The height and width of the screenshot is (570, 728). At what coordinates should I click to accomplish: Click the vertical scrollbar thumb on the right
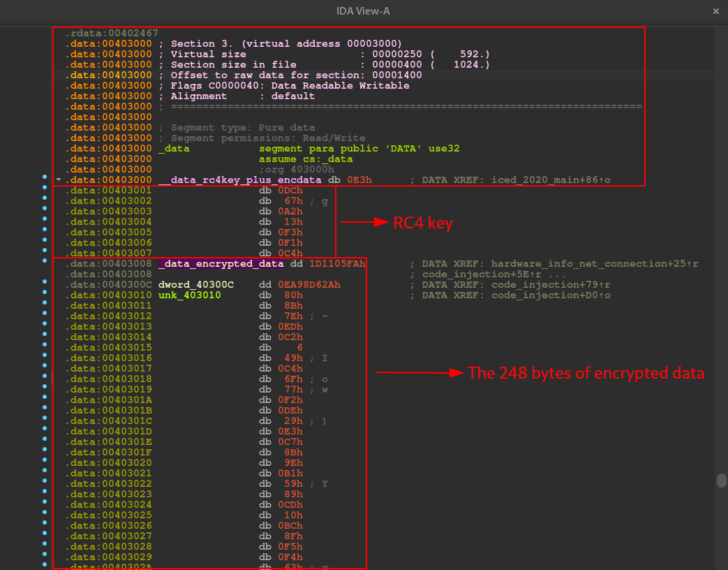pos(721,480)
